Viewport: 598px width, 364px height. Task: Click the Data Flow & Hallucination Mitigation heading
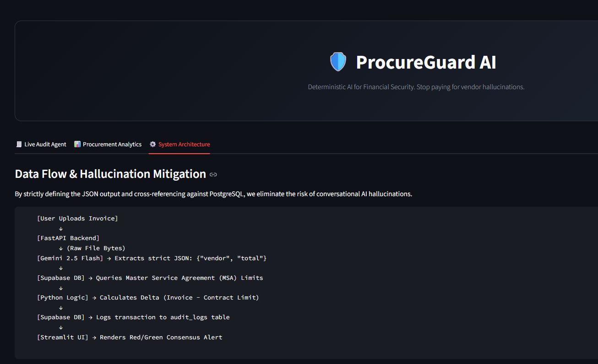(x=110, y=174)
